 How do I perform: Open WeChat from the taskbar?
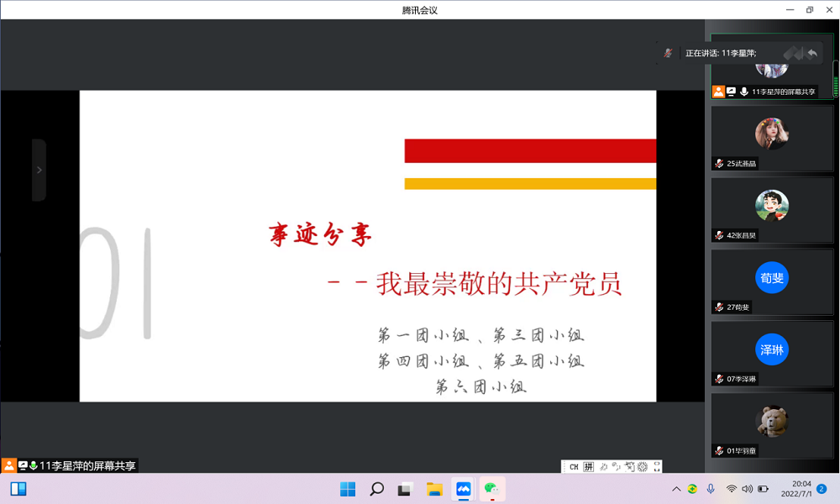(x=491, y=489)
